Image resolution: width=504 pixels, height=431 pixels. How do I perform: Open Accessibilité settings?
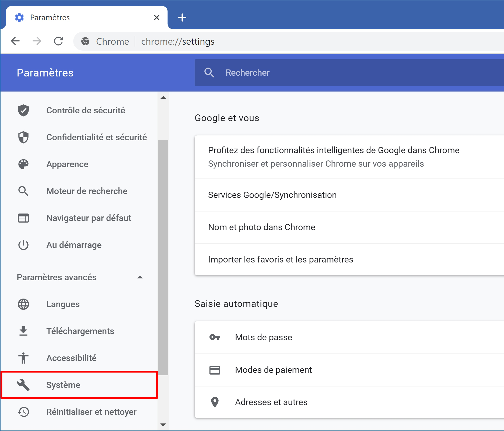79,358
